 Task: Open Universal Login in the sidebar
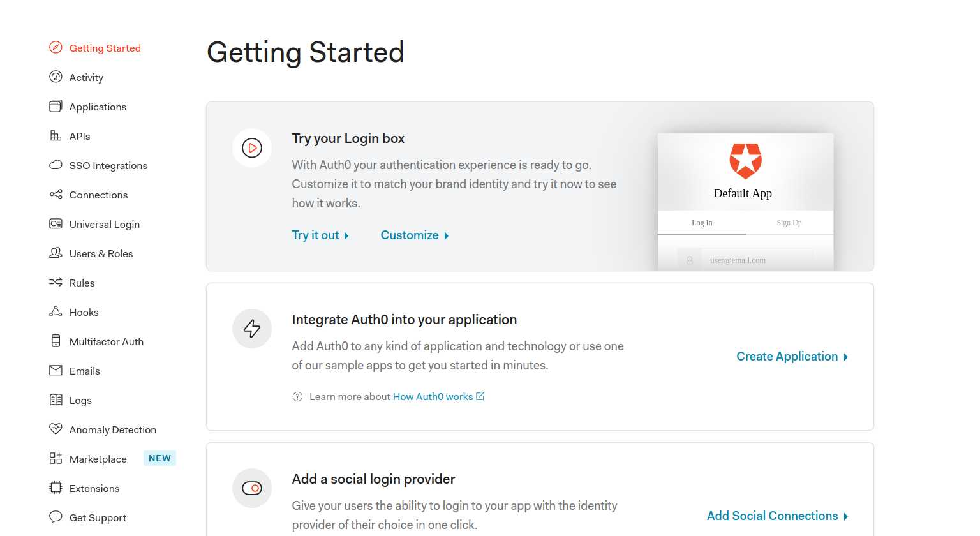pyautogui.click(x=105, y=224)
